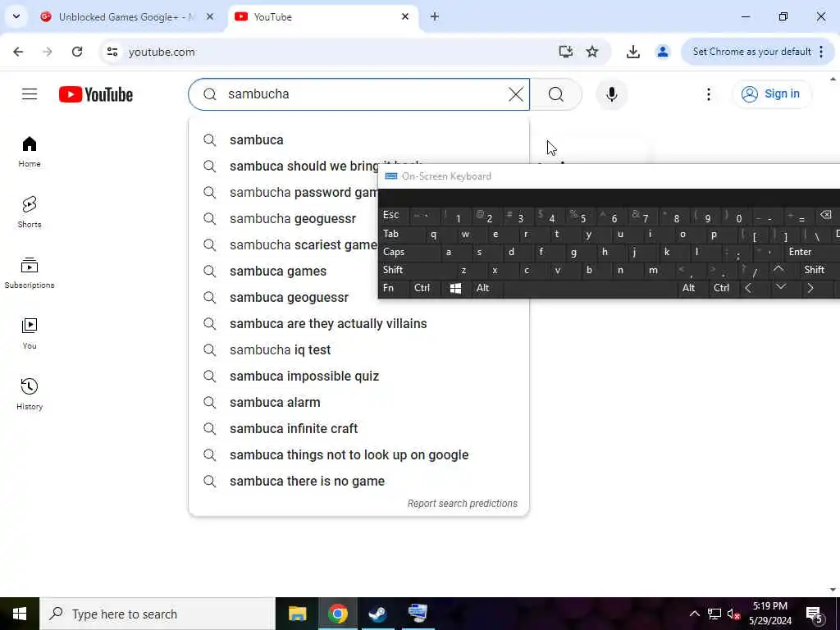The height and width of the screenshot is (630, 840).
Task: Open the Chrome three-dot menu
Action: click(821, 52)
